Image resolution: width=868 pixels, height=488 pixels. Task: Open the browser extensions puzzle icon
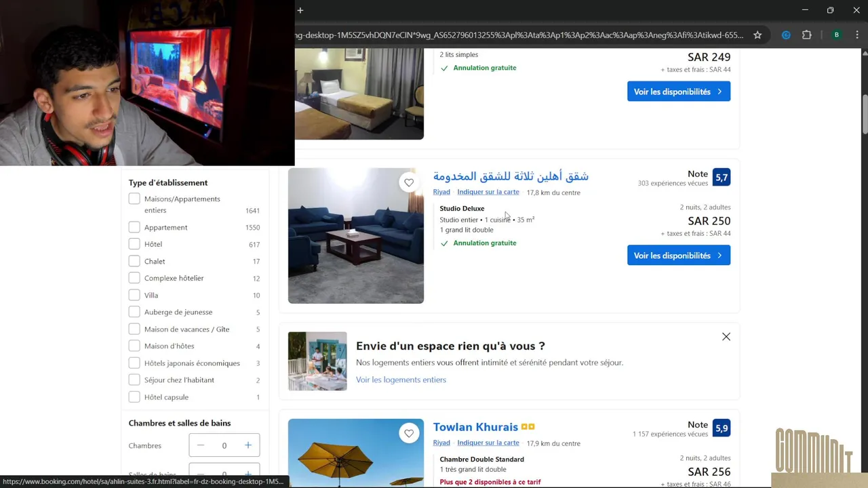(807, 35)
